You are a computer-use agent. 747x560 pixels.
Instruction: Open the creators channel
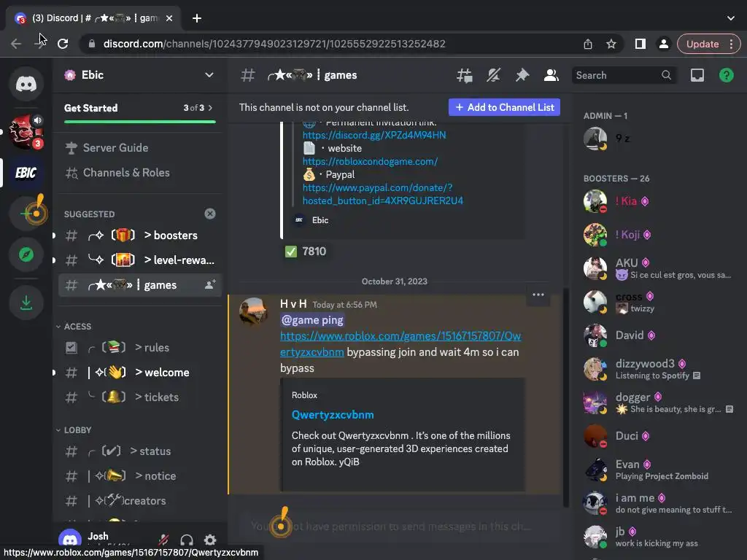(139, 500)
